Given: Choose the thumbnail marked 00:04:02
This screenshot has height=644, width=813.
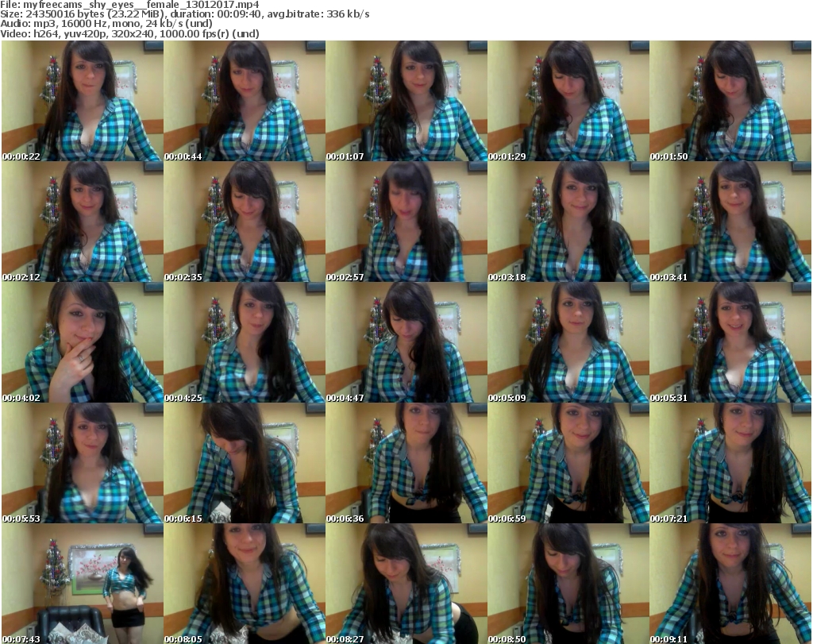Looking at the screenshot, I should coord(83,343).
